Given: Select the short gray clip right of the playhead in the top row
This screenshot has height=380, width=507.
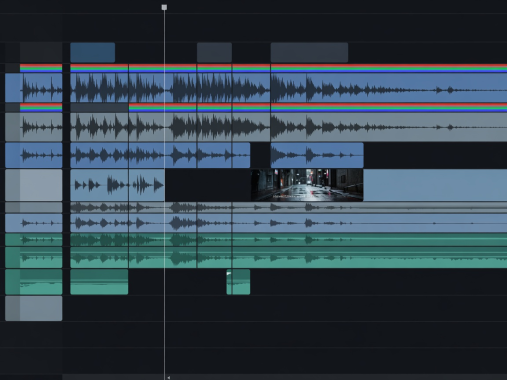Looking at the screenshot, I should coord(214,52).
